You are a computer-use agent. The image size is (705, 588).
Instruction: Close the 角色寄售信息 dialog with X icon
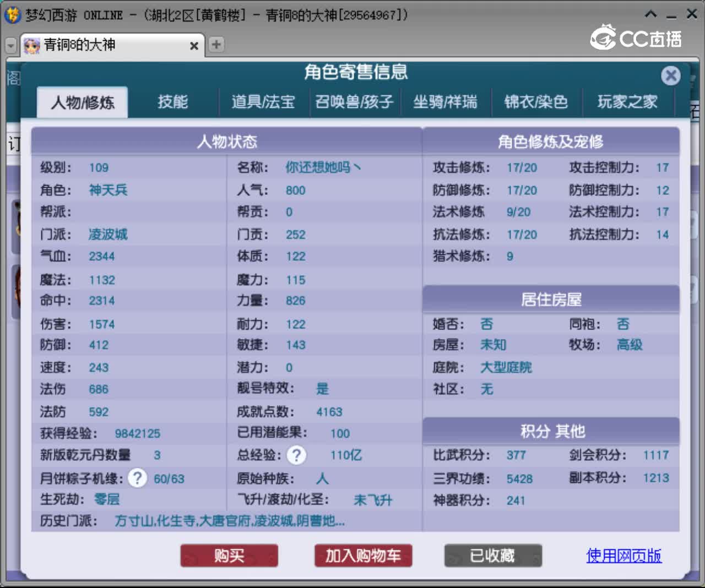tap(670, 75)
